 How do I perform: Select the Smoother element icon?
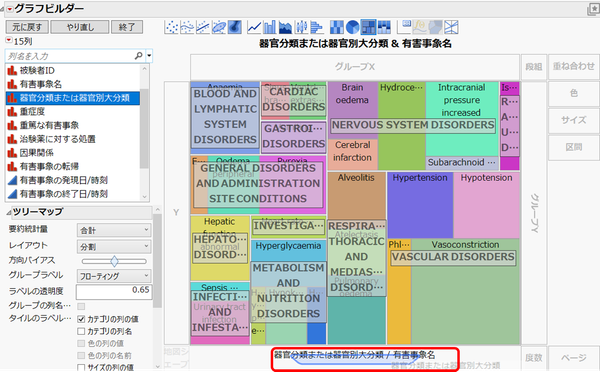(x=188, y=27)
